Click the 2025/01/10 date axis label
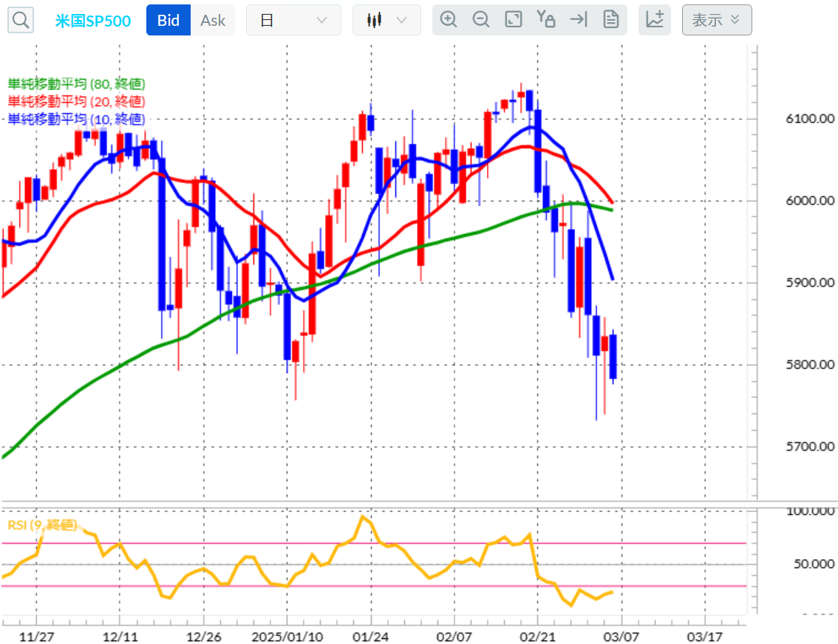This screenshot has height=644, width=838. pyautogui.click(x=287, y=637)
